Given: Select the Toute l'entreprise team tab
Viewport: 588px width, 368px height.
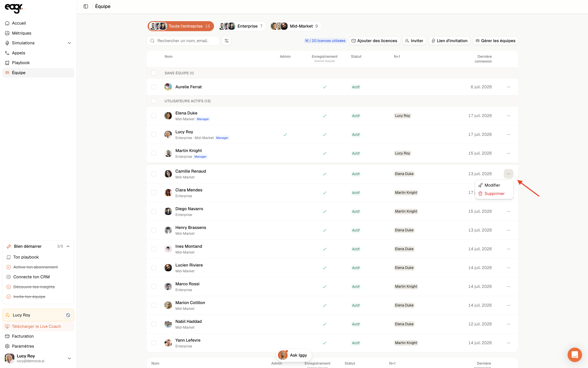Looking at the screenshot, I should click(x=180, y=26).
